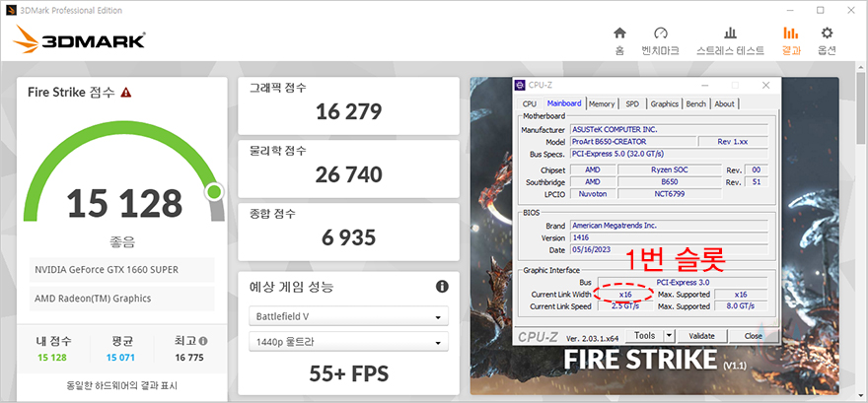
Task: Open the 1440p 울트라 resolution dropdown
Action: pos(349,342)
